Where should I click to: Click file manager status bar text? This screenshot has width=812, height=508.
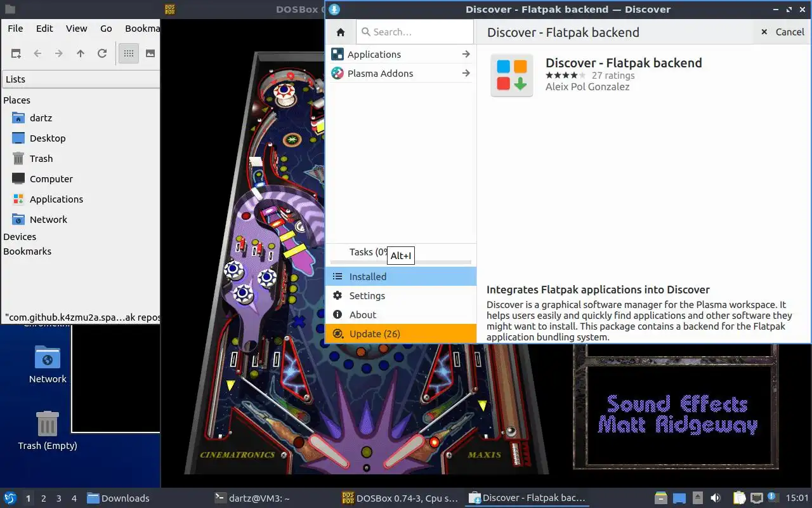pyautogui.click(x=82, y=317)
